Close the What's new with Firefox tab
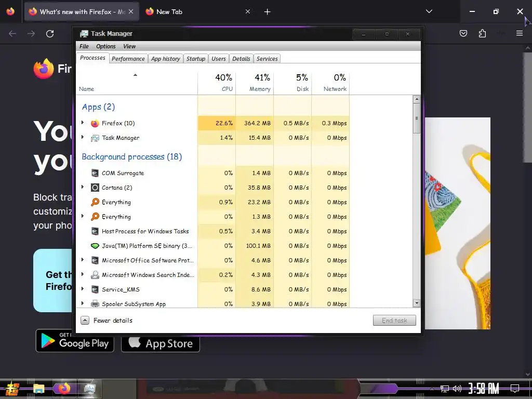Image resolution: width=532 pixels, height=399 pixels. 131,11
